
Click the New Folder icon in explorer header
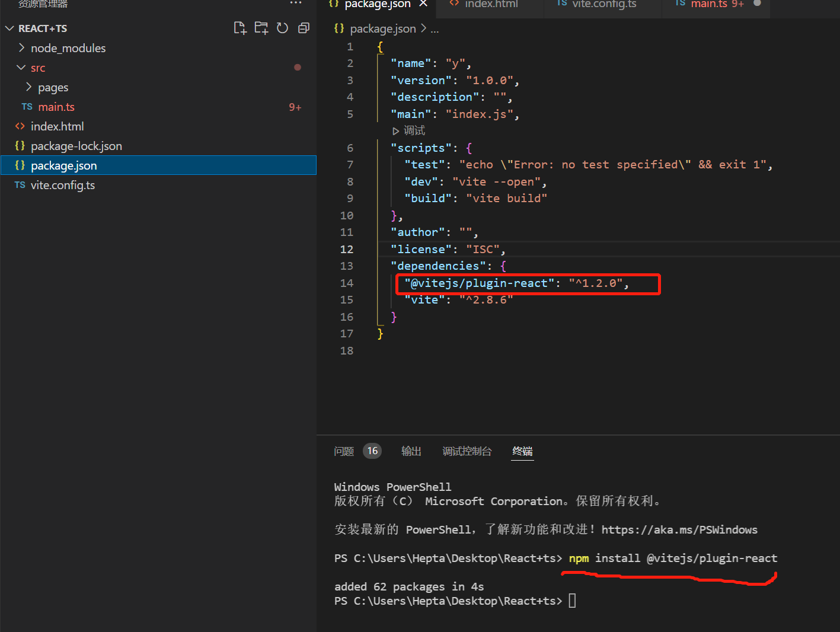261,28
